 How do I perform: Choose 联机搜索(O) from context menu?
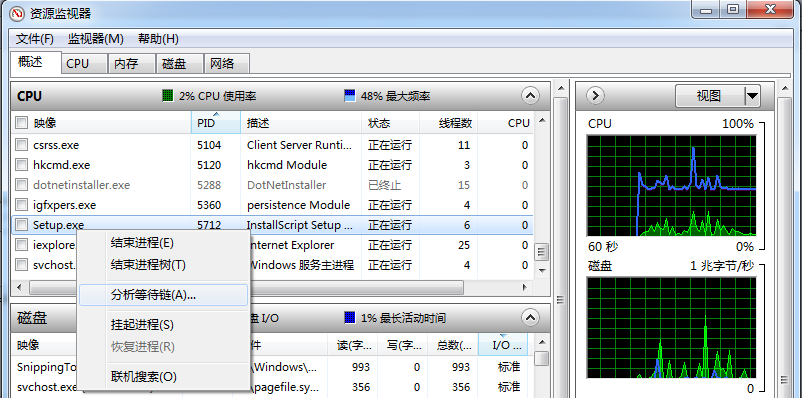pos(164,378)
